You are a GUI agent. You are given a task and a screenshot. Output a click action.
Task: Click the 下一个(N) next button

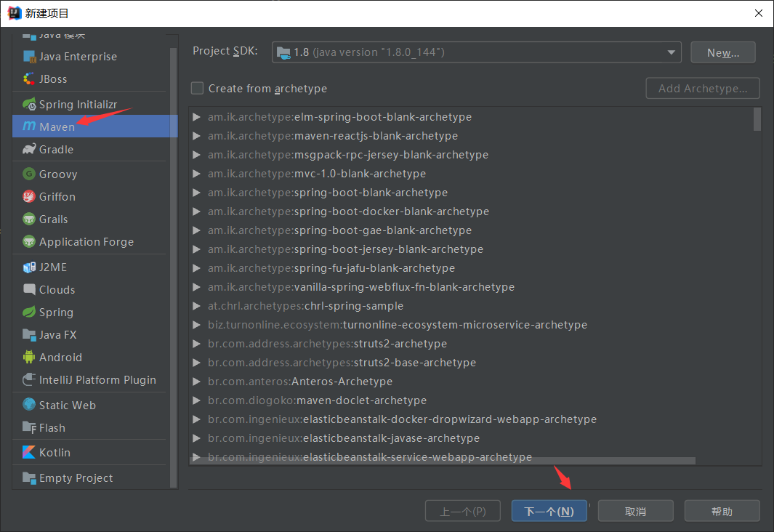[x=549, y=511]
